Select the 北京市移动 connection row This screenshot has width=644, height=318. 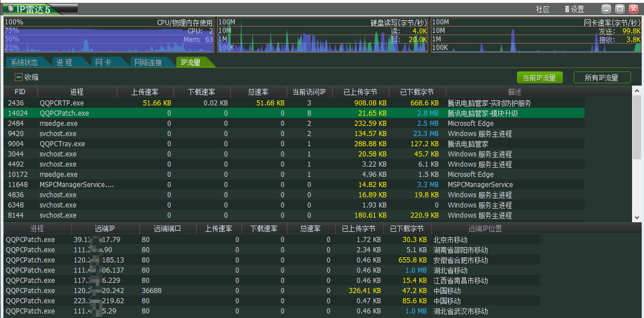[272, 239]
